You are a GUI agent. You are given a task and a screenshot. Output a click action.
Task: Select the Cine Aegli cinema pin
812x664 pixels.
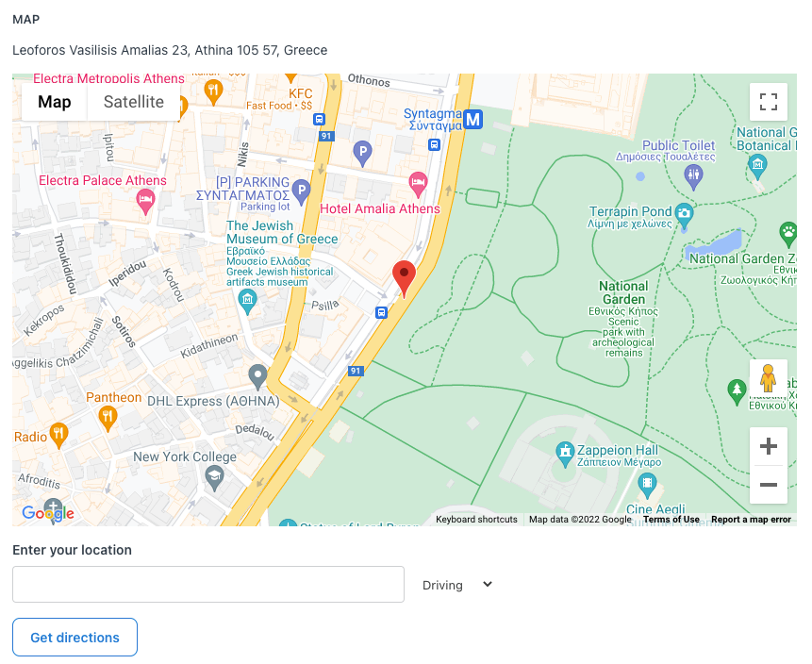(647, 486)
